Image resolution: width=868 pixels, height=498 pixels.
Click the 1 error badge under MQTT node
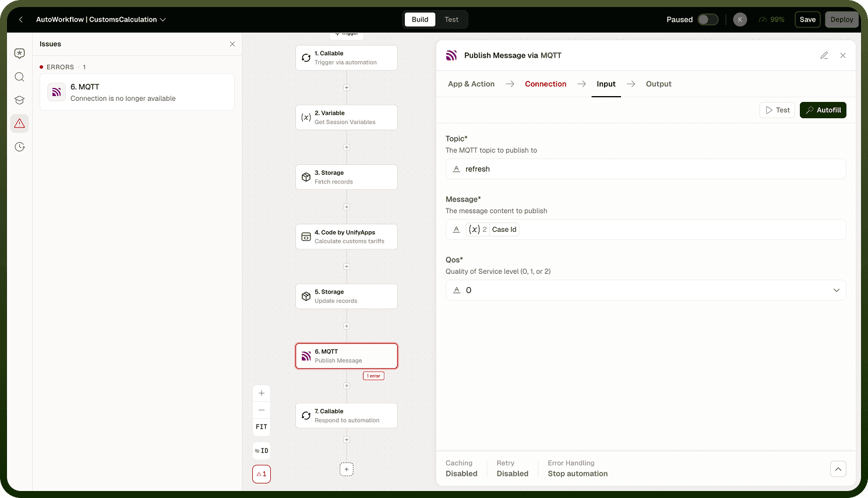point(373,376)
